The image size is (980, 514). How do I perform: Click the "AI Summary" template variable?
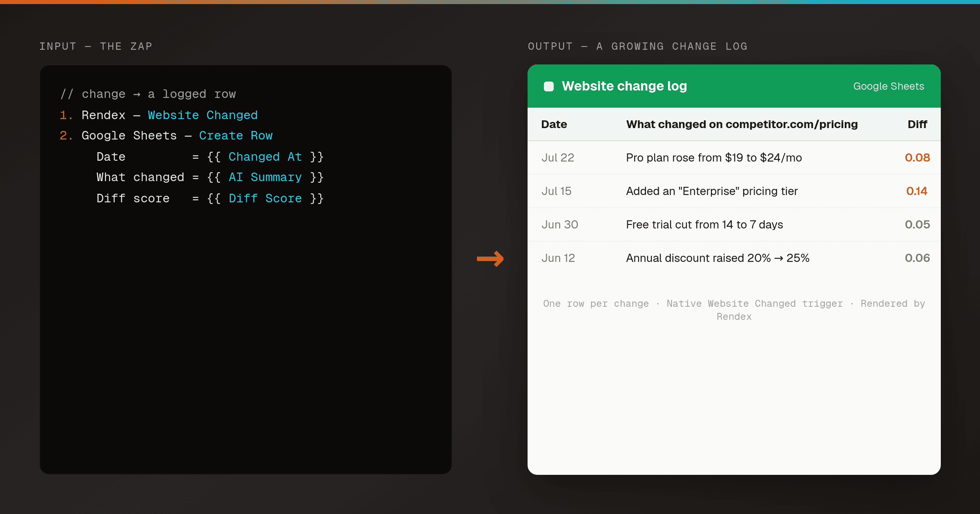click(x=265, y=177)
